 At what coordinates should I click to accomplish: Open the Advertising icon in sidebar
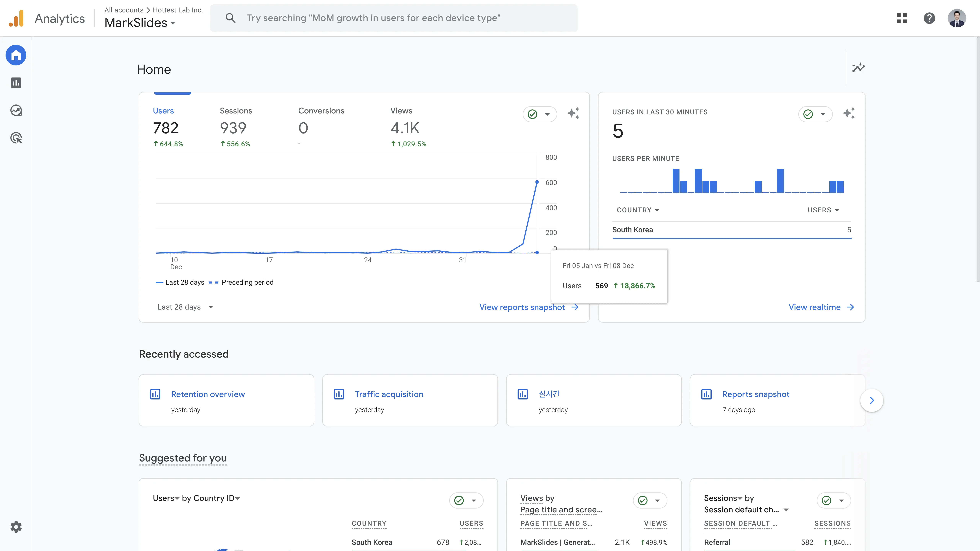point(16,138)
